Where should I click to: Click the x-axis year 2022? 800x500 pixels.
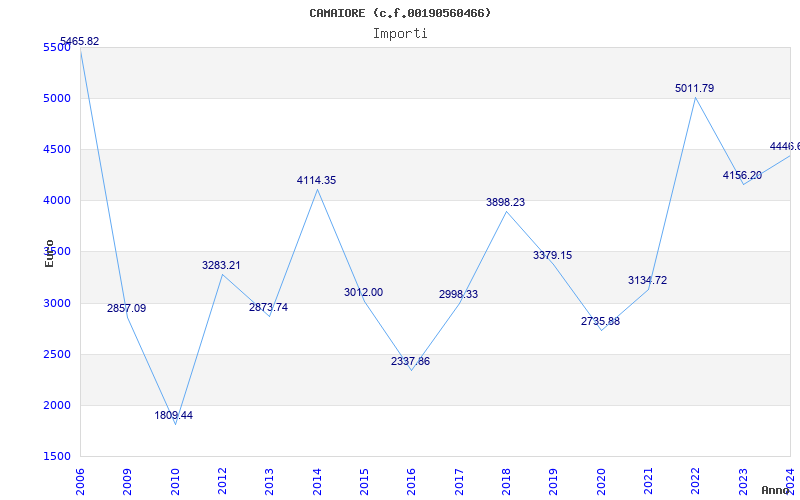695,482
